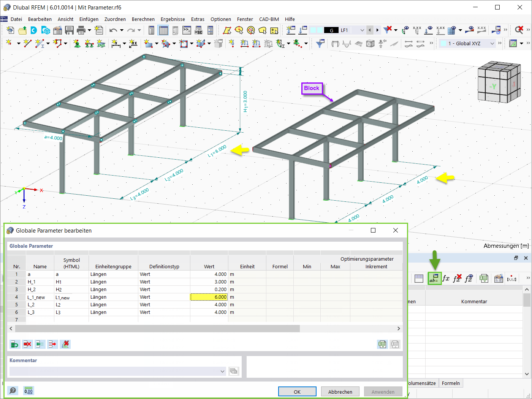
Task: Open the Bearbeiten menu
Action: click(40, 19)
